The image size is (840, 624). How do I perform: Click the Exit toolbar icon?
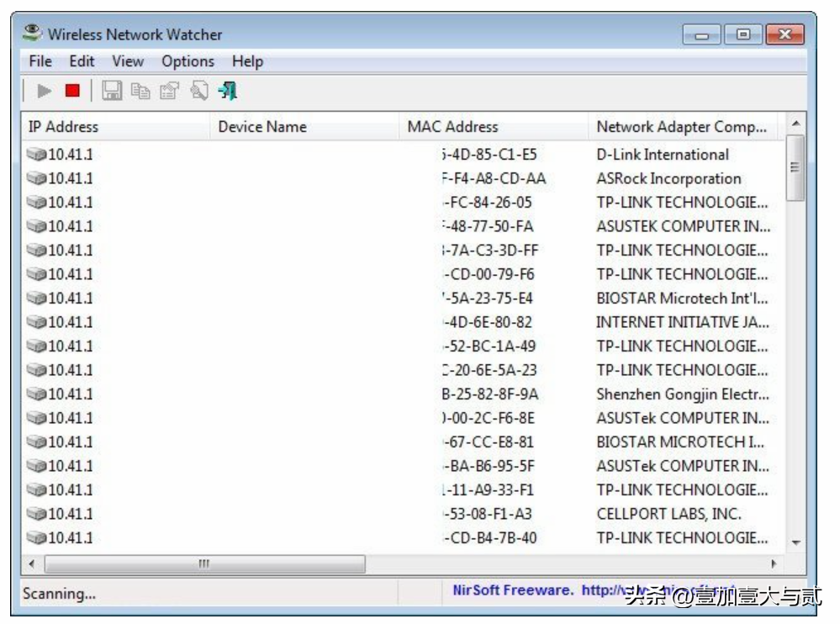[228, 91]
